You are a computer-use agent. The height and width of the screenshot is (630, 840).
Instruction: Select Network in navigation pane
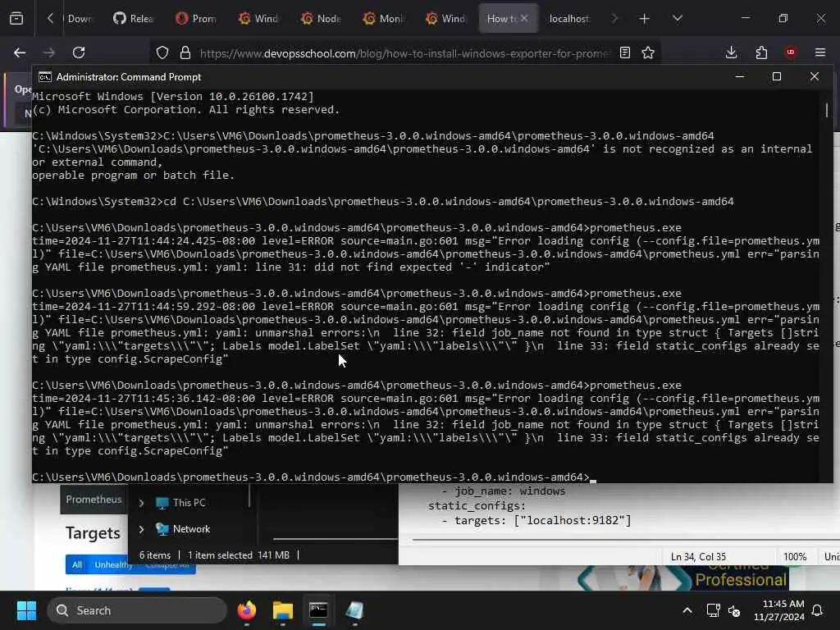(183, 529)
